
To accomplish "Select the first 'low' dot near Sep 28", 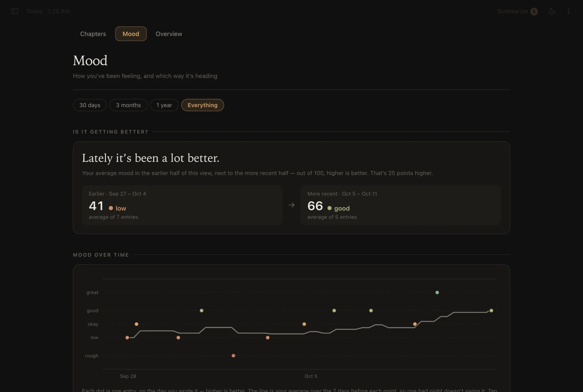I will (x=127, y=338).
